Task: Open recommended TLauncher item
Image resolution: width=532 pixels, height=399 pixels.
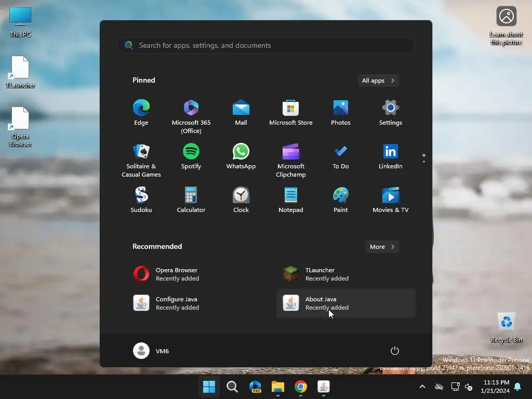Action: click(x=345, y=274)
